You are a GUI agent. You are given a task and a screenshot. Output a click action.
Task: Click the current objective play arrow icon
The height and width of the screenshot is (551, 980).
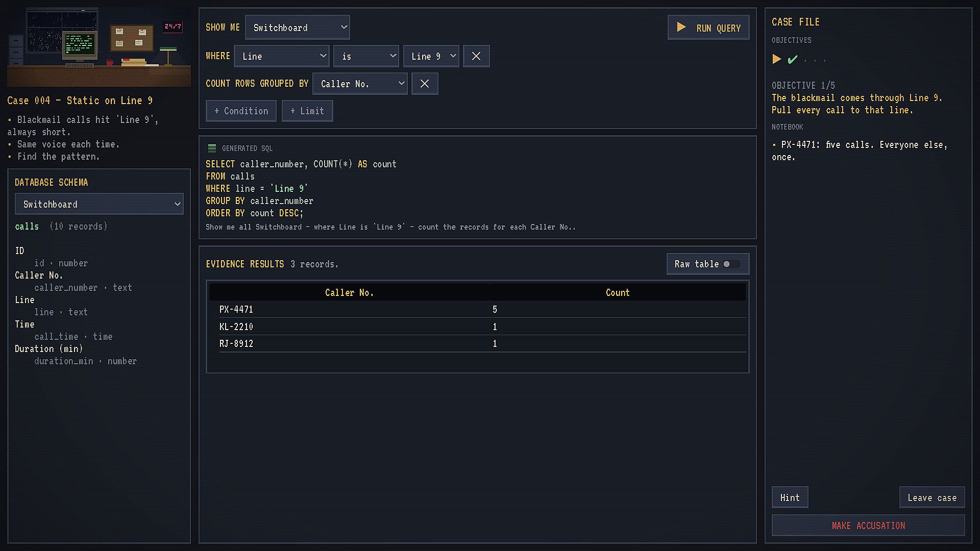(777, 59)
